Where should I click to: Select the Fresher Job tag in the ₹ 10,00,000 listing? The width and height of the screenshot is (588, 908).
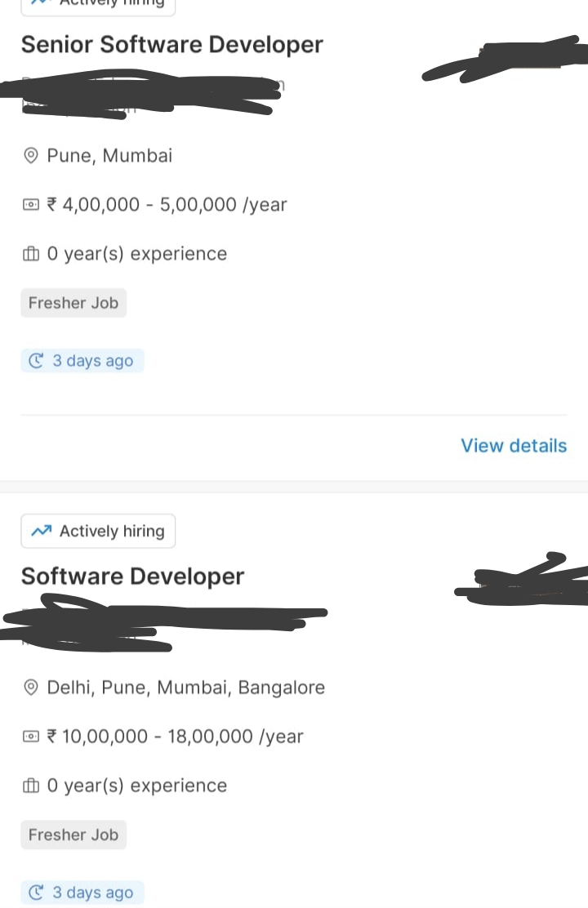pos(73,835)
